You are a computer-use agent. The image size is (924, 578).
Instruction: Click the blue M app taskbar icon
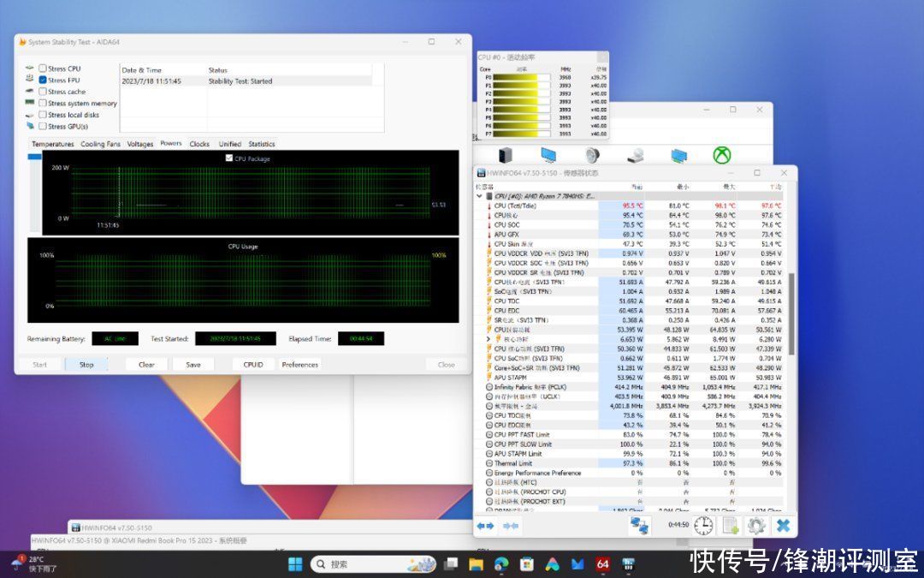pos(577,563)
